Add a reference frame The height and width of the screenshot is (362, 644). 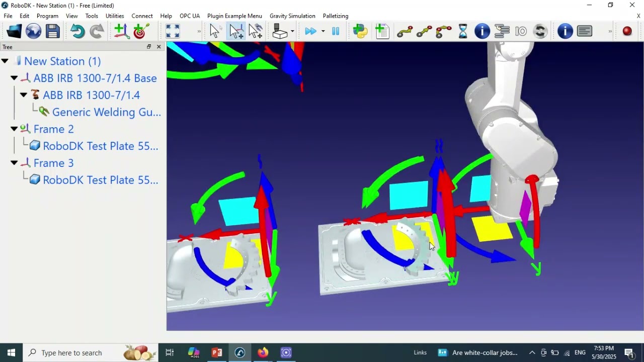tap(121, 32)
